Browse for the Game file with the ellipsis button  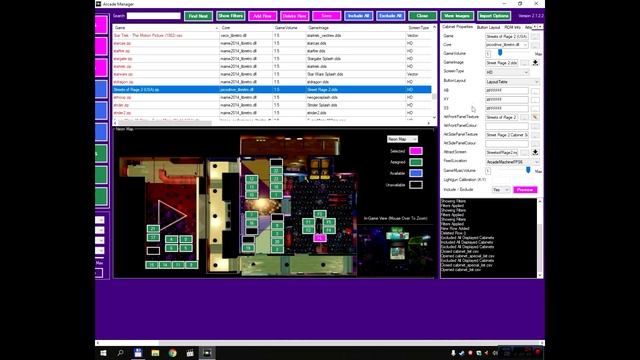(535, 36)
